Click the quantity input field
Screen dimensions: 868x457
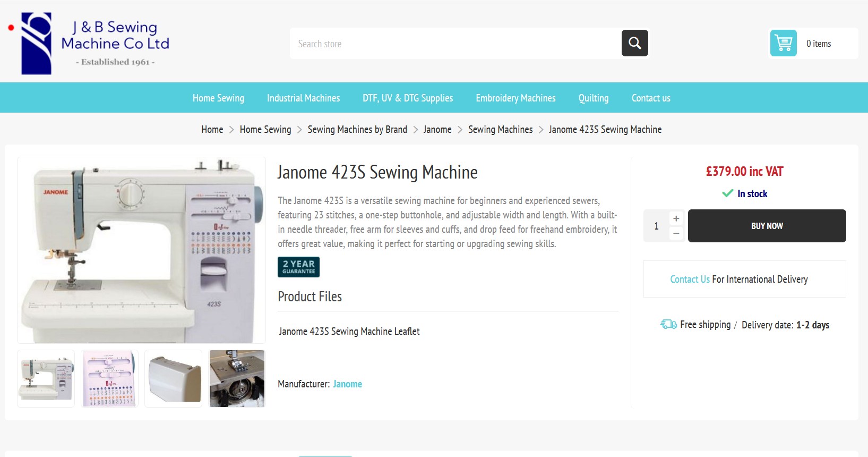pyautogui.click(x=657, y=226)
